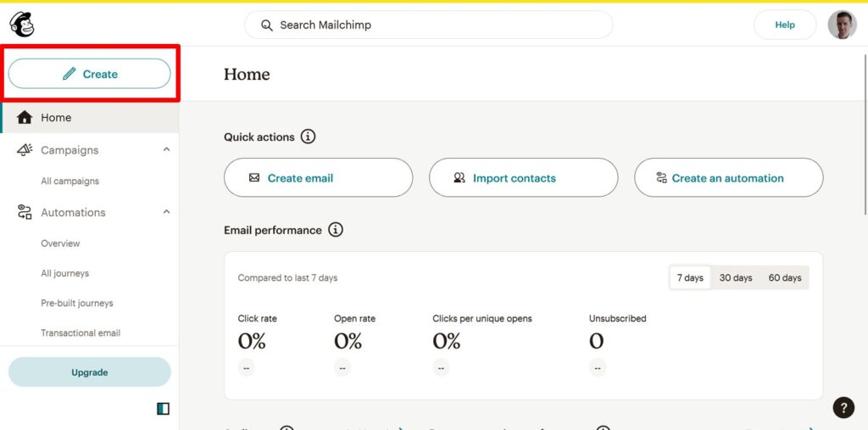Click the Home house icon
868x430 pixels.
click(25, 118)
